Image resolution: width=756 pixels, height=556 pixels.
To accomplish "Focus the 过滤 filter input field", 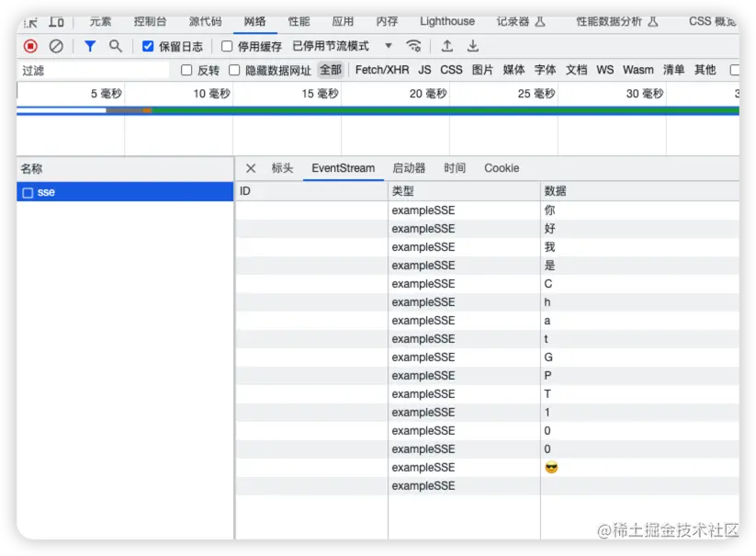I will tap(94, 71).
